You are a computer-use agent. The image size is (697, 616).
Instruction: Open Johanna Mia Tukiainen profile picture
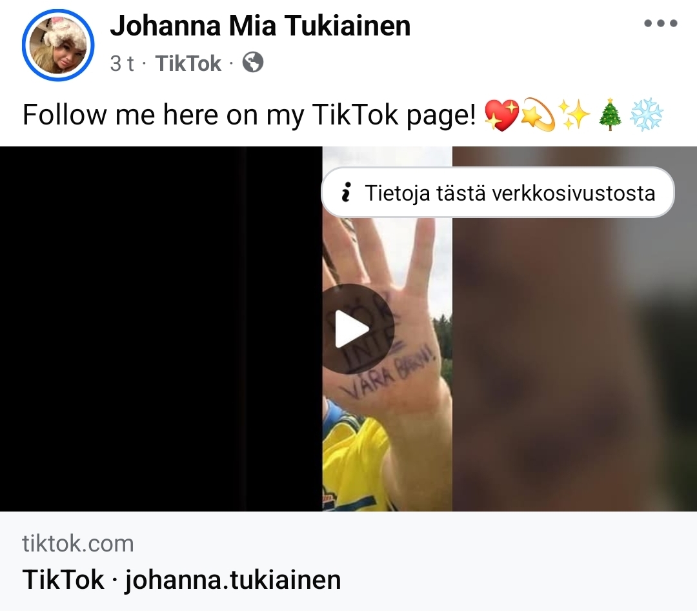coord(58,45)
